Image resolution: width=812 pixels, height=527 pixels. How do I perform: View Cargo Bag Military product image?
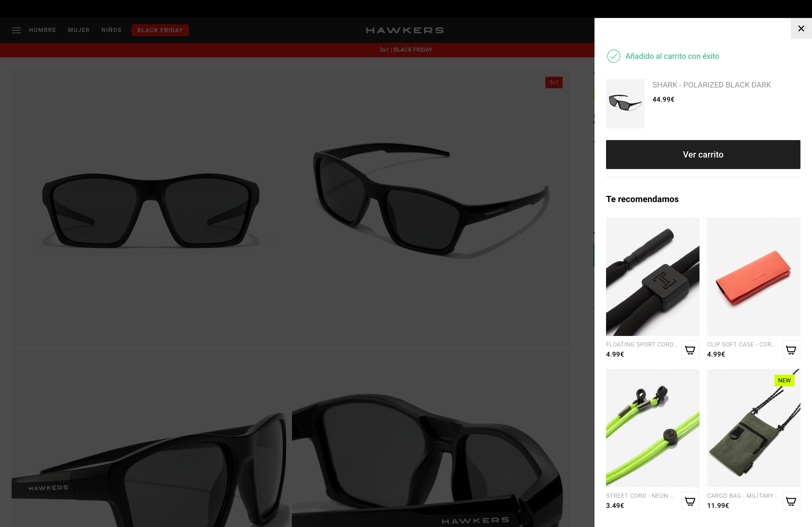(753, 428)
